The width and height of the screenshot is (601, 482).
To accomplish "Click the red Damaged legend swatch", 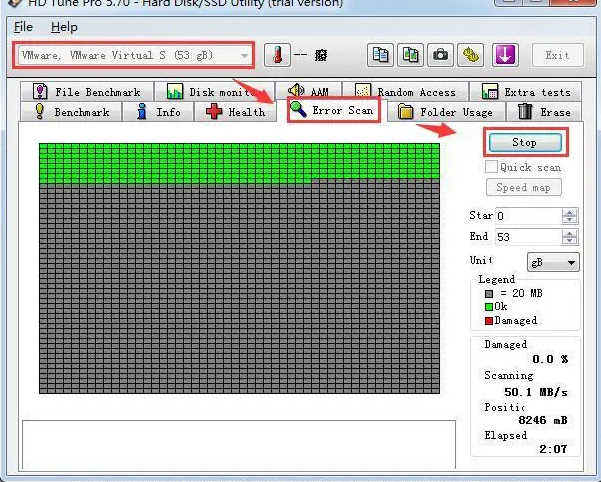I will (488, 321).
